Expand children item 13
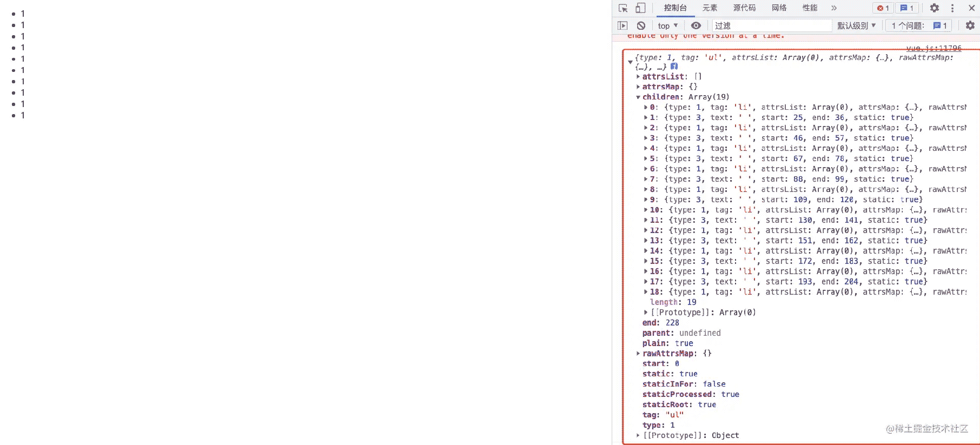 [646, 241]
